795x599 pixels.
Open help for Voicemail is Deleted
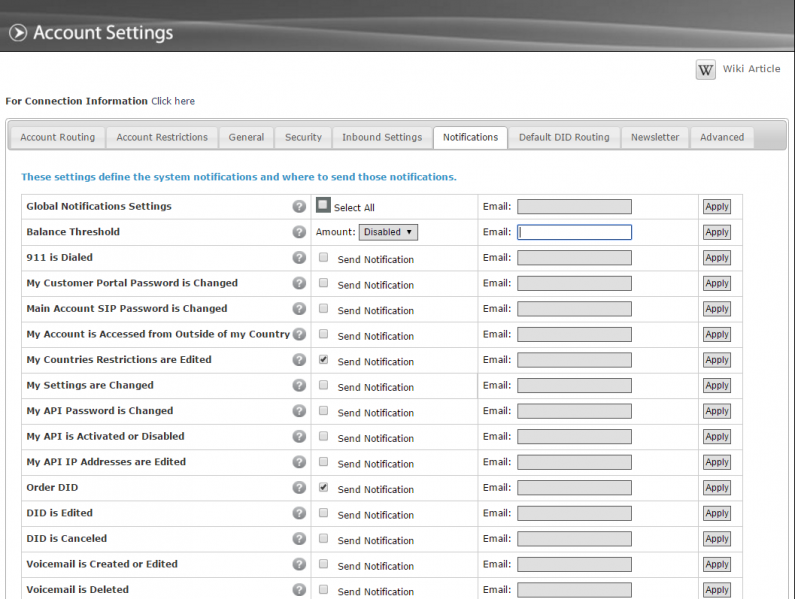click(x=299, y=589)
